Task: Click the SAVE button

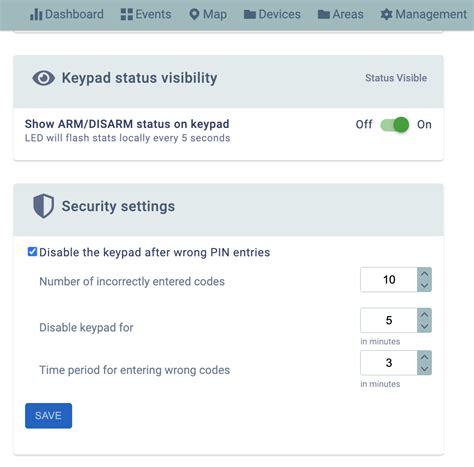Action: [x=48, y=415]
